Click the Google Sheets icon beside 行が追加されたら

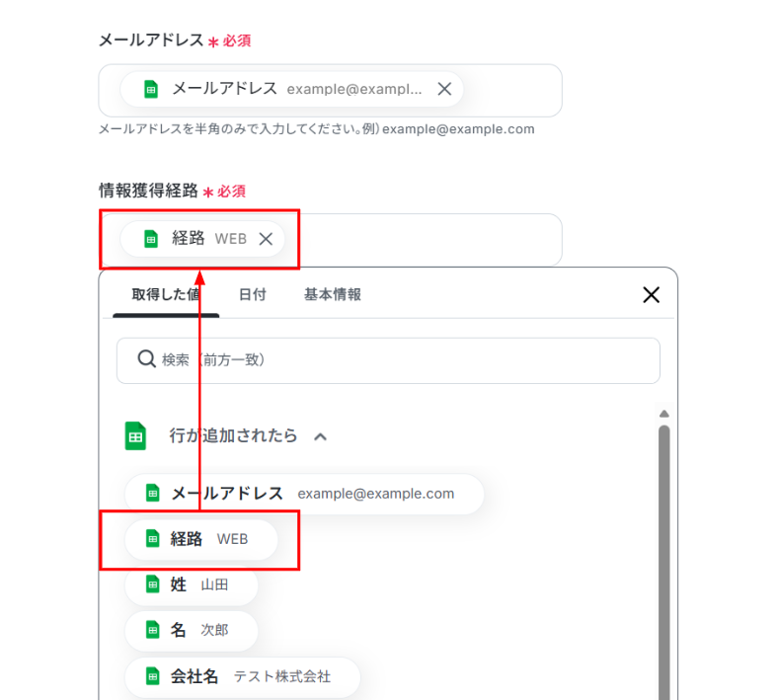tap(135, 435)
